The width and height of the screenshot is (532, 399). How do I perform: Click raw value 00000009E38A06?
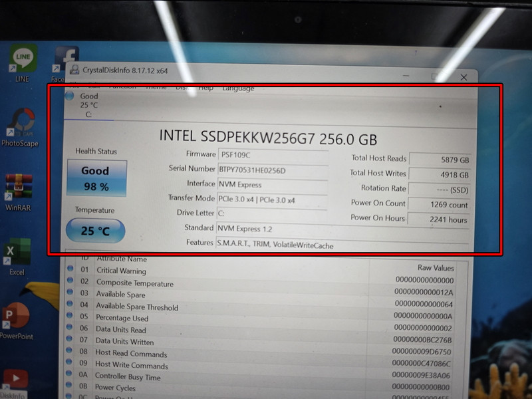(421, 375)
